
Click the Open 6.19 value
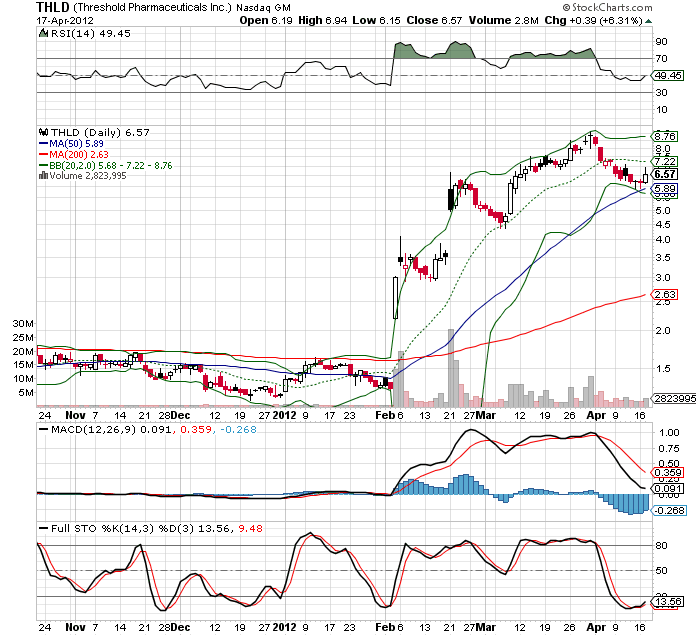click(265, 20)
